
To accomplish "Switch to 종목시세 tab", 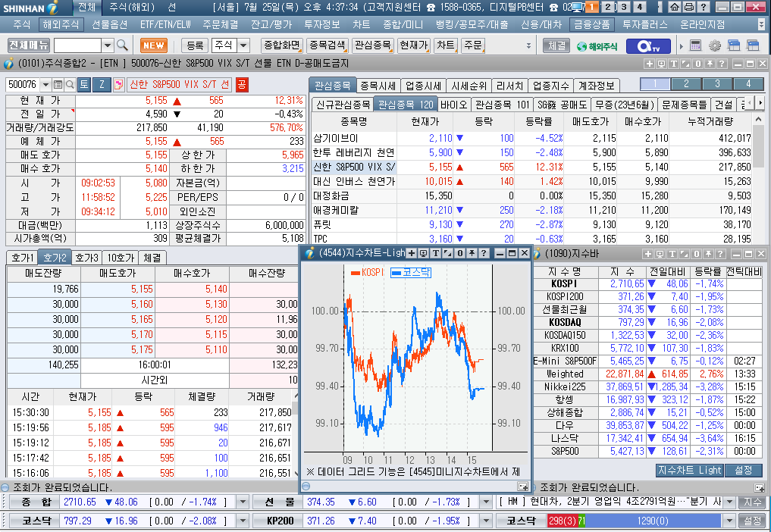I will click(x=378, y=86).
